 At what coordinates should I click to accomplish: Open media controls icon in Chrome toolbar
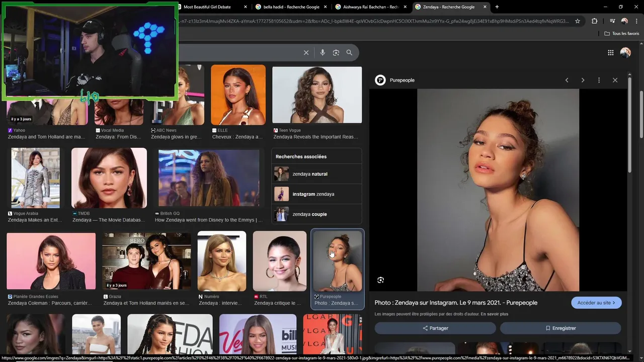coord(612,21)
